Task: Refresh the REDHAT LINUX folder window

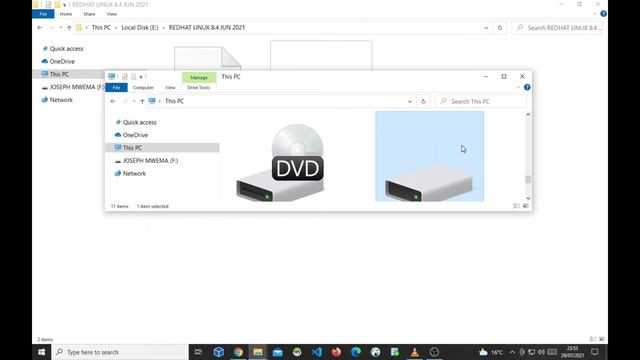Action: pos(500,28)
